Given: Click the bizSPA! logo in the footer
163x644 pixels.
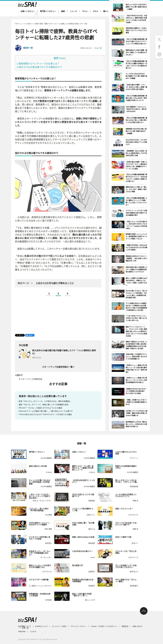Looking at the screenshot, I should click(x=27, y=620).
